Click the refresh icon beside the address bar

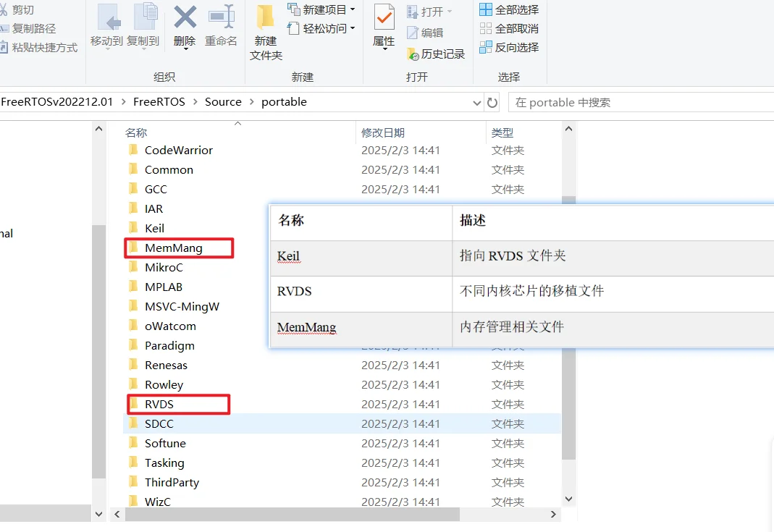tap(492, 102)
